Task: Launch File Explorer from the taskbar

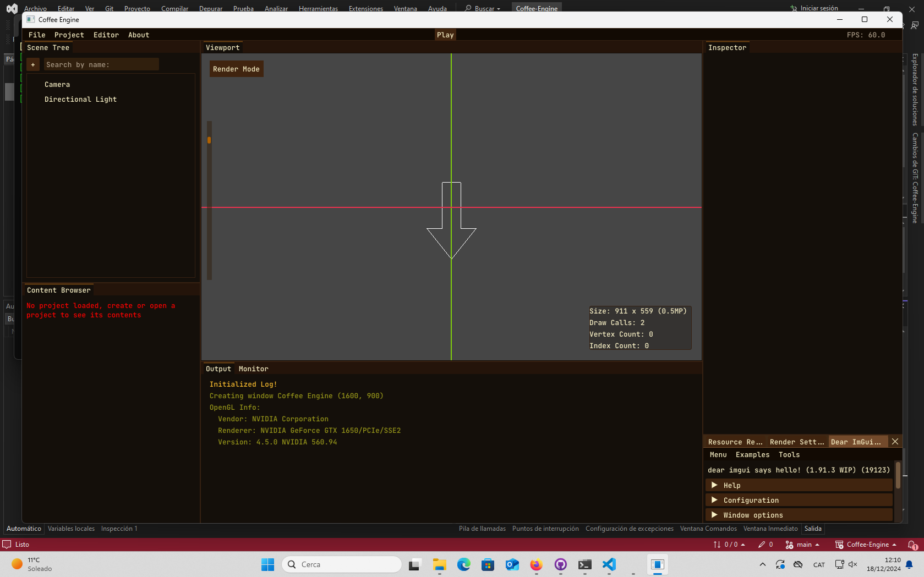Action: click(439, 564)
